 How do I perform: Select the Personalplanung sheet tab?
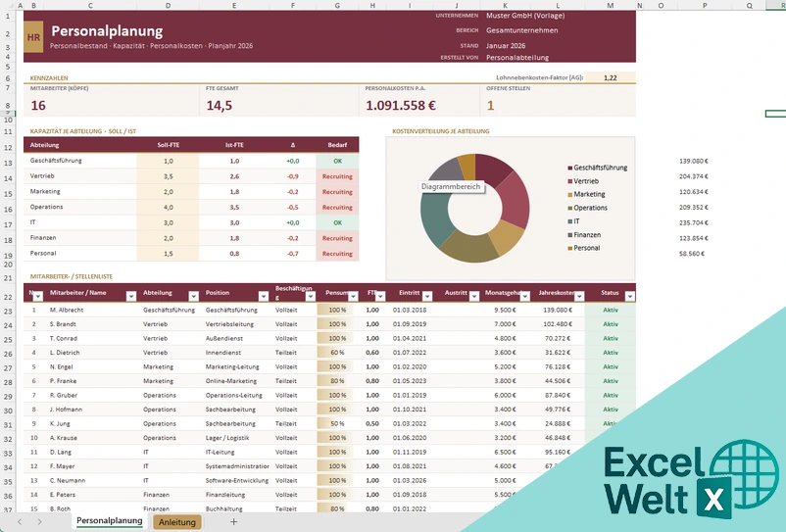coord(110,521)
